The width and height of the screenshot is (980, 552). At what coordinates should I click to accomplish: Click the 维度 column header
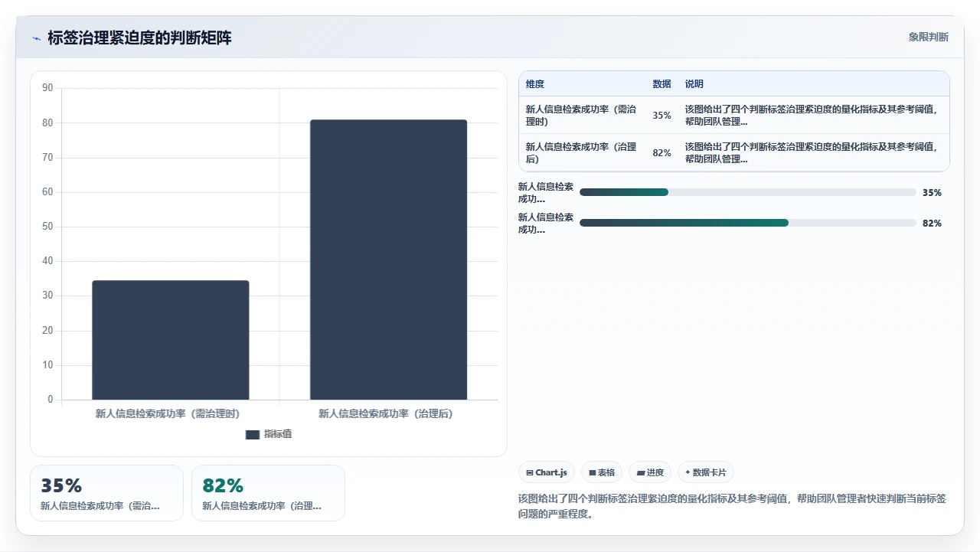point(535,84)
